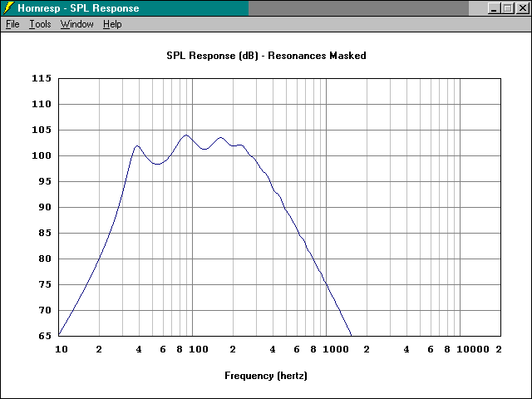
Task: Click the Hornresp lightning bolt title icon
Action: click(x=8, y=8)
